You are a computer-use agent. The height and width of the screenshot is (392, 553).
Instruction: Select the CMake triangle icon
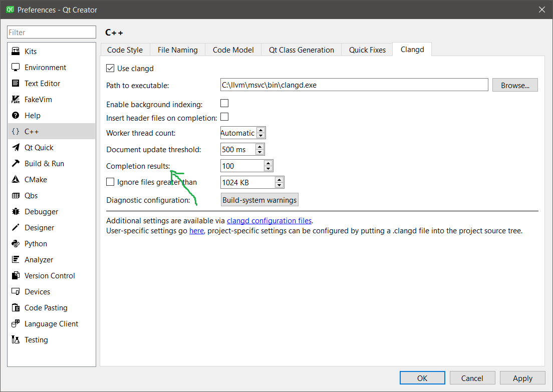16,180
